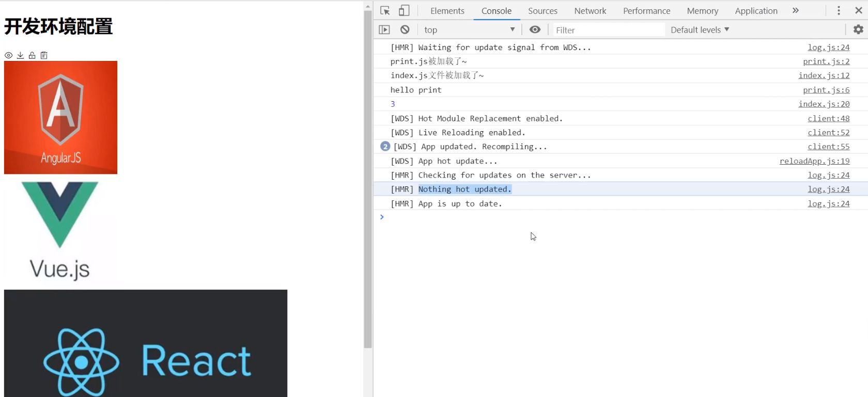Screen dimensions: 868x397
Task: Open log.js:24 link beside 'App is up to date'
Action: [x=829, y=203]
